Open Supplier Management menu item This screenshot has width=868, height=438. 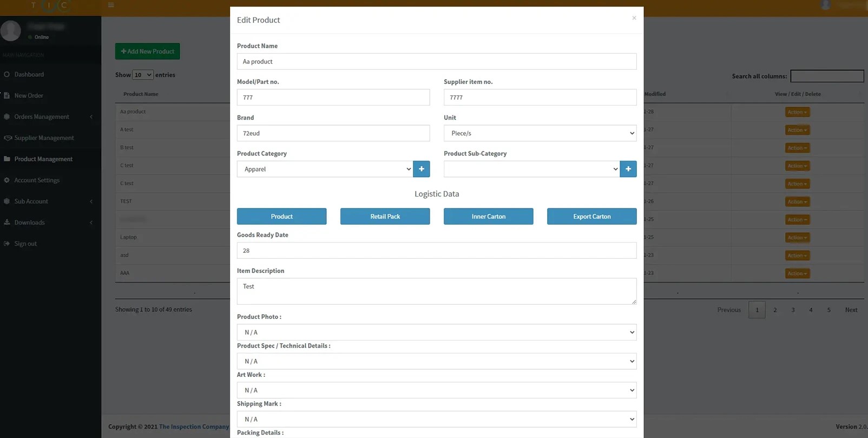tap(44, 138)
